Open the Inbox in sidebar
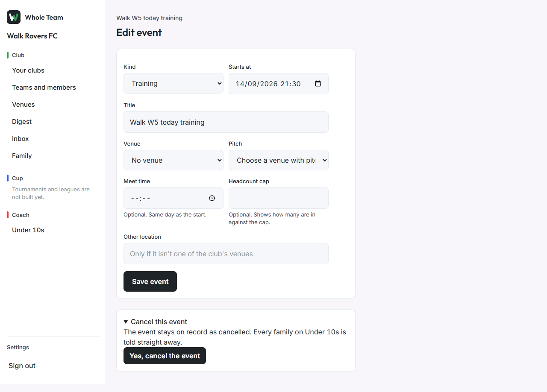The image size is (547, 392). [x=21, y=139]
